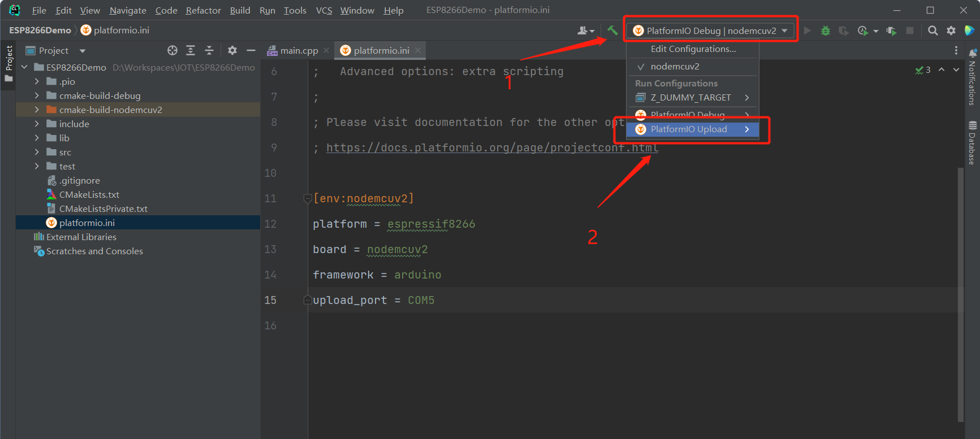Viewport: 980px width, 439px height.
Task: Expand the .pio folder
Action: pos(37,81)
